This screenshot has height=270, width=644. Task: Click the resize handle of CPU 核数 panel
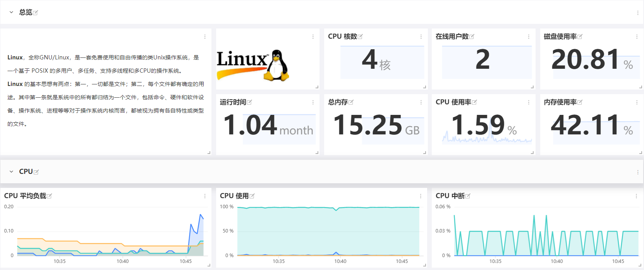(x=424, y=87)
